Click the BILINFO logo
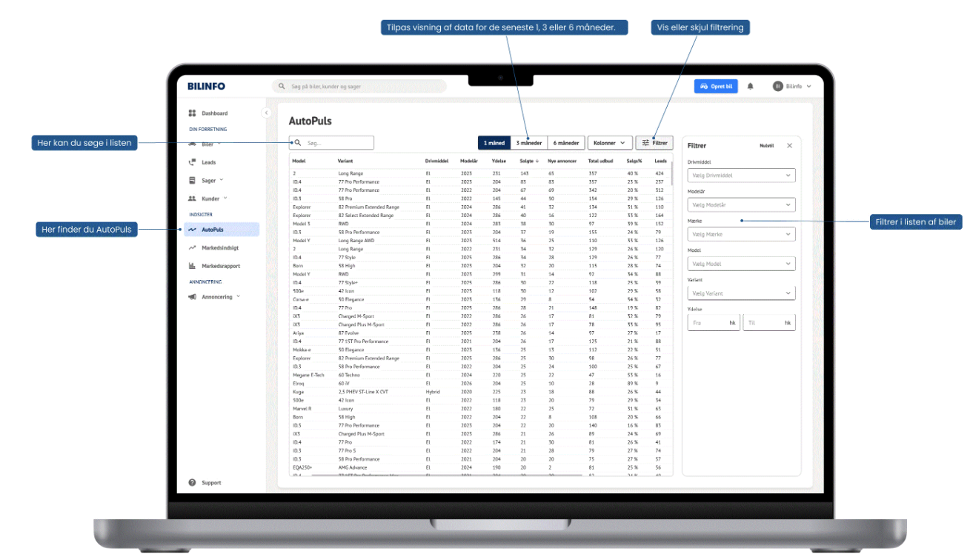Viewport: 970px width, 560px height. click(206, 86)
